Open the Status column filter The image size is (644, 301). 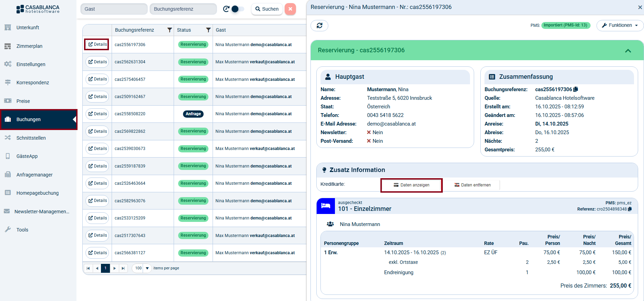208,30
